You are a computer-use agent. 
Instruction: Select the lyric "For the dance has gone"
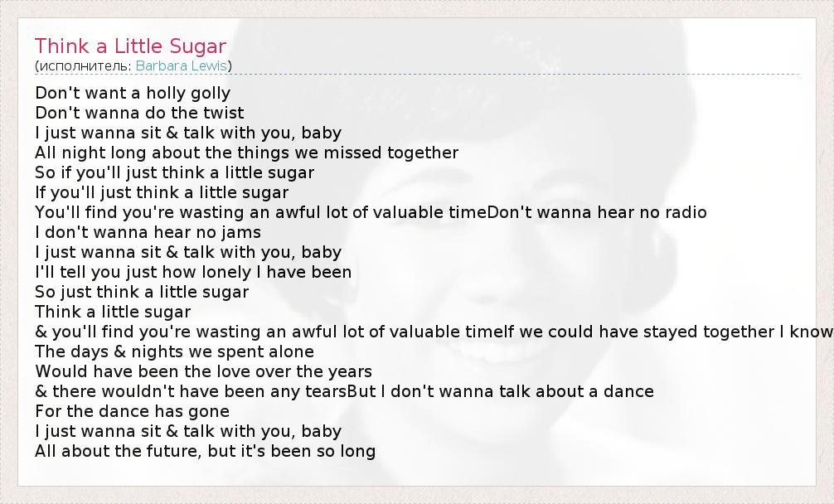tap(132, 411)
